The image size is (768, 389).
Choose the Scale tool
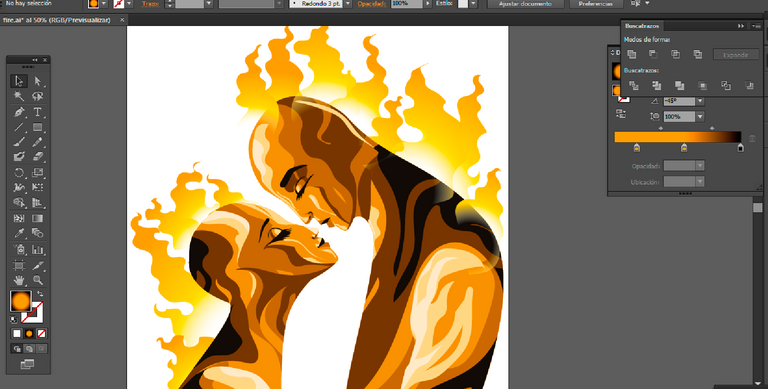point(37,172)
